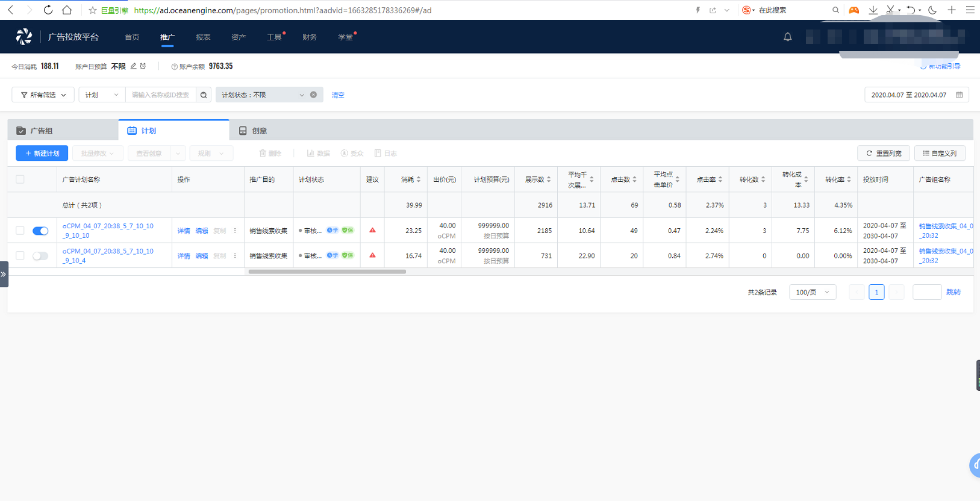Click the pencil icon to edit account daily budget
Image resolution: width=980 pixels, height=501 pixels.
click(134, 66)
